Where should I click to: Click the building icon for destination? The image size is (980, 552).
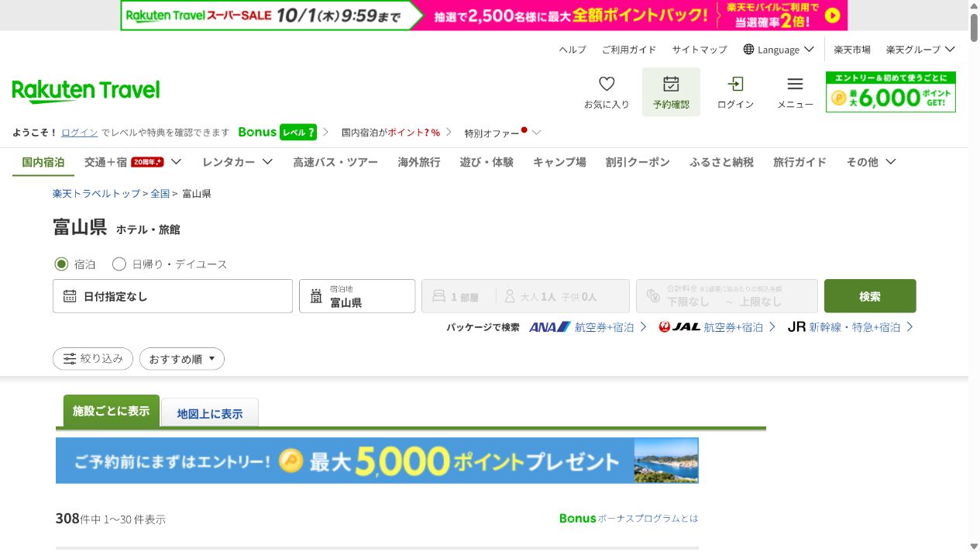(316, 296)
